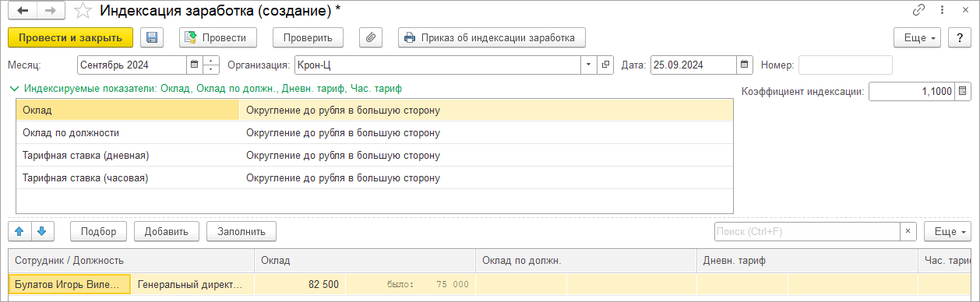This screenshot has height=302, width=980.
Task: Open attached files via paperclip icon
Action: coord(372,37)
